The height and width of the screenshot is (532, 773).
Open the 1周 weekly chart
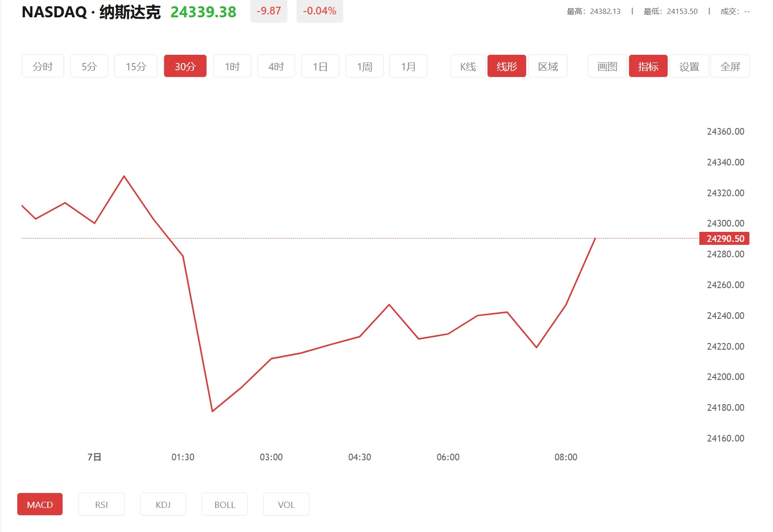click(364, 66)
